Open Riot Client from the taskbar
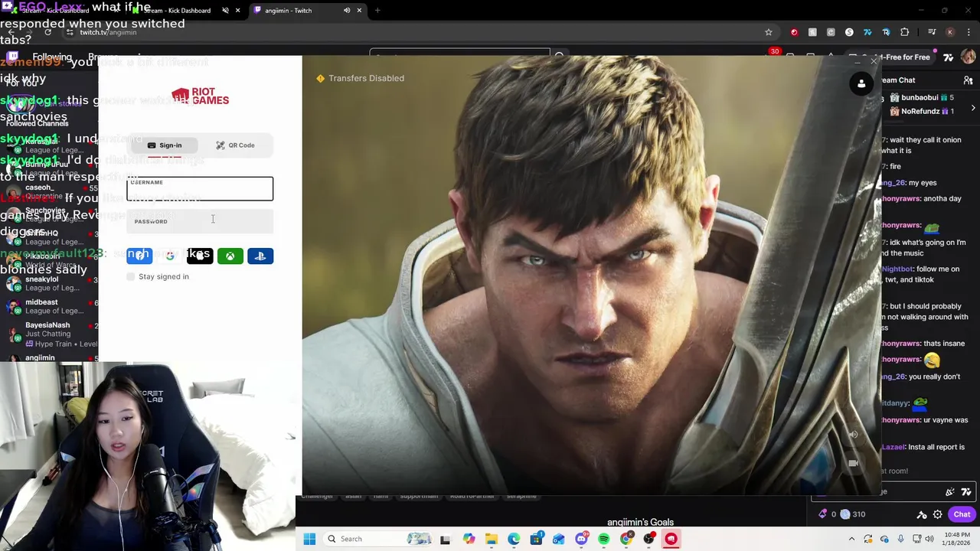This screenshot has height=551, width=980. 671,539
